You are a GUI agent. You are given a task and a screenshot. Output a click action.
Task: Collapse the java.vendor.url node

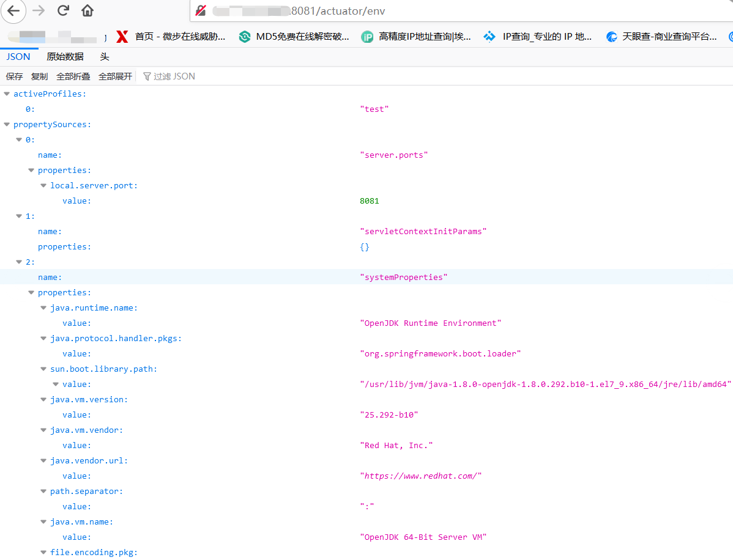(x=43, y=460)
